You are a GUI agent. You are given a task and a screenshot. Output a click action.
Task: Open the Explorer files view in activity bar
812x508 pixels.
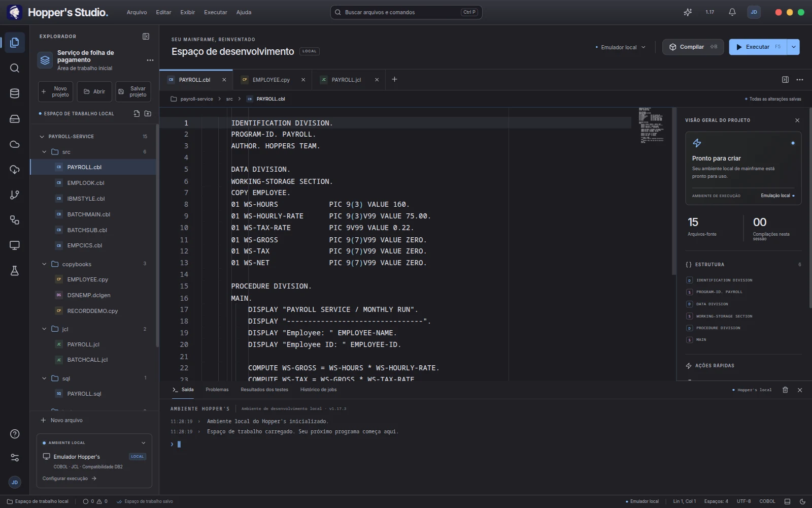pyautogui.click(x=15, y=43)
